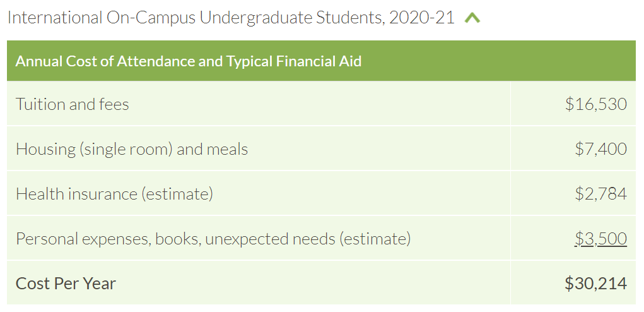Select Housing (single room) and meals row
This screenshot has height=312, width=644.
coord(321,149)
